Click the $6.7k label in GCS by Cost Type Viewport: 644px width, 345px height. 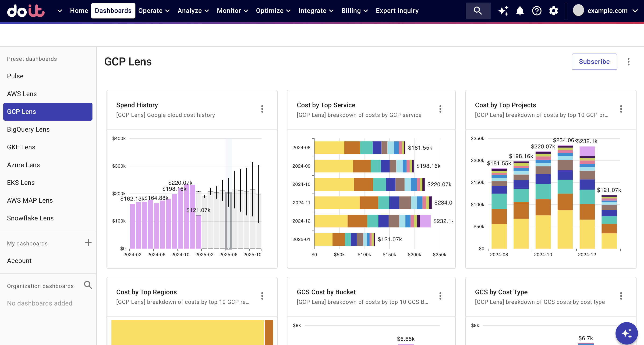[x=585, y=338]
